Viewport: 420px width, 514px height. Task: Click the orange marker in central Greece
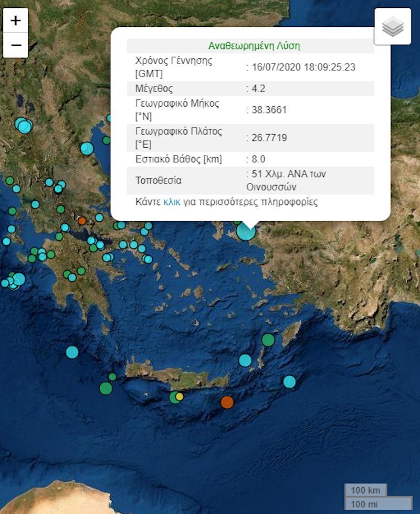point(82,221)
